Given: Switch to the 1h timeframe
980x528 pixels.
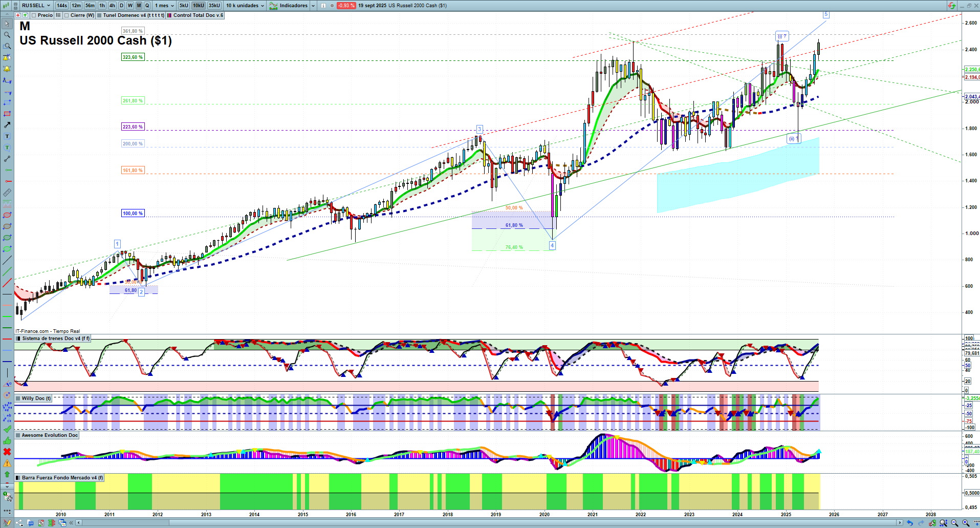Looking at the screenshot, I should tap(102, 6).
